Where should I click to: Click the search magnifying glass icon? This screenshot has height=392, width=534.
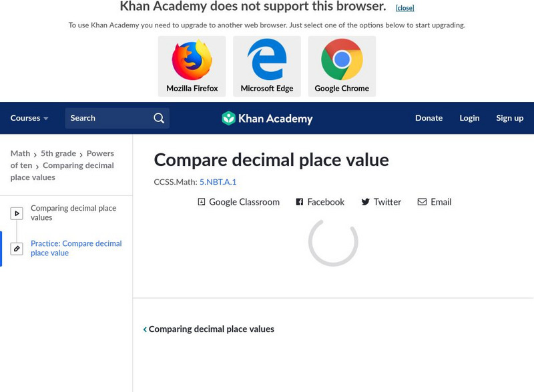coord(159,118)
